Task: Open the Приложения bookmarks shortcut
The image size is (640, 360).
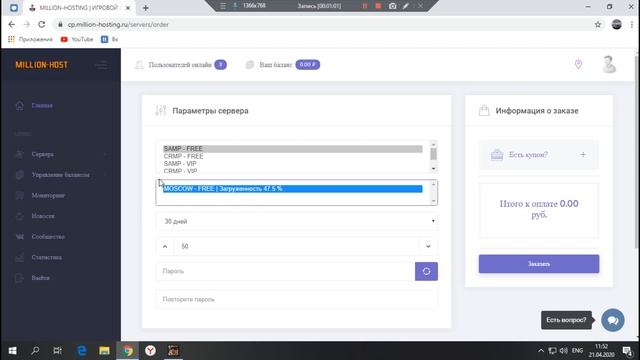Action: pyautogui.click(x=31, y=39)
